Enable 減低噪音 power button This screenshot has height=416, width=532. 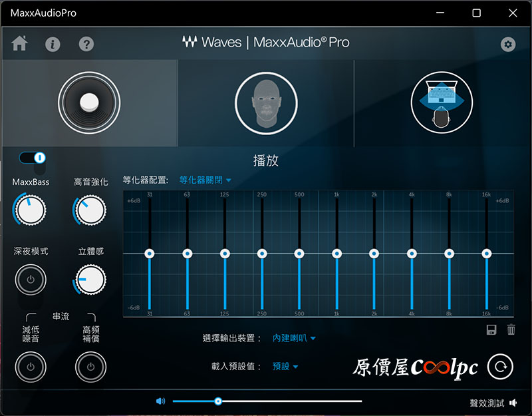pyautogui.click(x=31, y=367)
